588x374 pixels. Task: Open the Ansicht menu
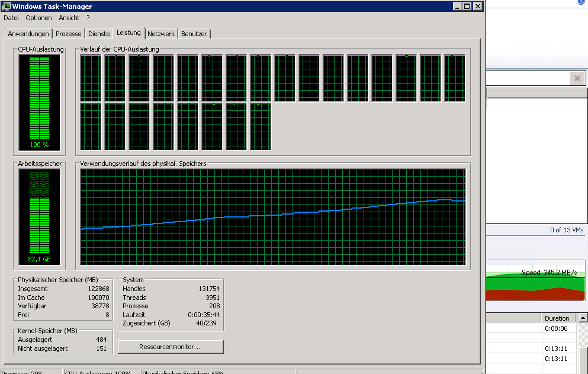pyautogui.click(x=69, y=18)
